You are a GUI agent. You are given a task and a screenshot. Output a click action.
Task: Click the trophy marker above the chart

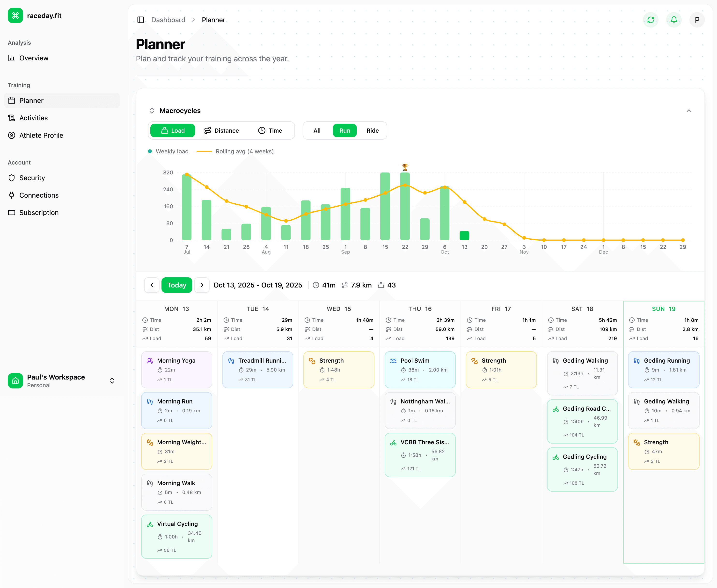click(405, 167)
